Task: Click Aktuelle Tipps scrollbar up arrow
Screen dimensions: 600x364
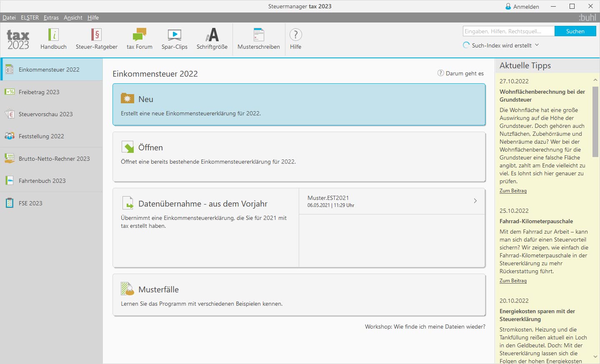Action: tap(595, 80)
